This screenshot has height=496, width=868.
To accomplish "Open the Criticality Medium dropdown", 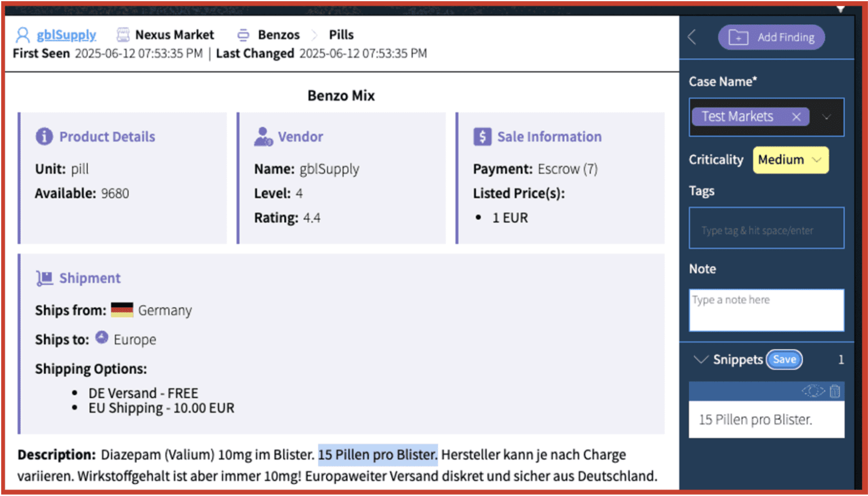I will [x=790, y=160].
